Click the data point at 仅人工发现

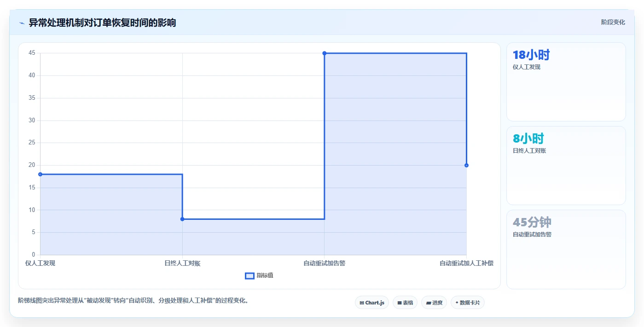pyautogui.click(x=41, y=174)
